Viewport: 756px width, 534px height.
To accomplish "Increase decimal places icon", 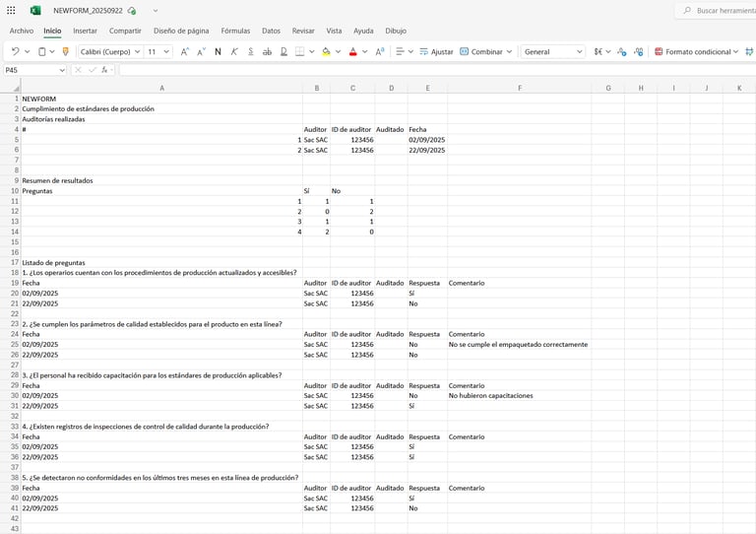I will pos(639,51).
